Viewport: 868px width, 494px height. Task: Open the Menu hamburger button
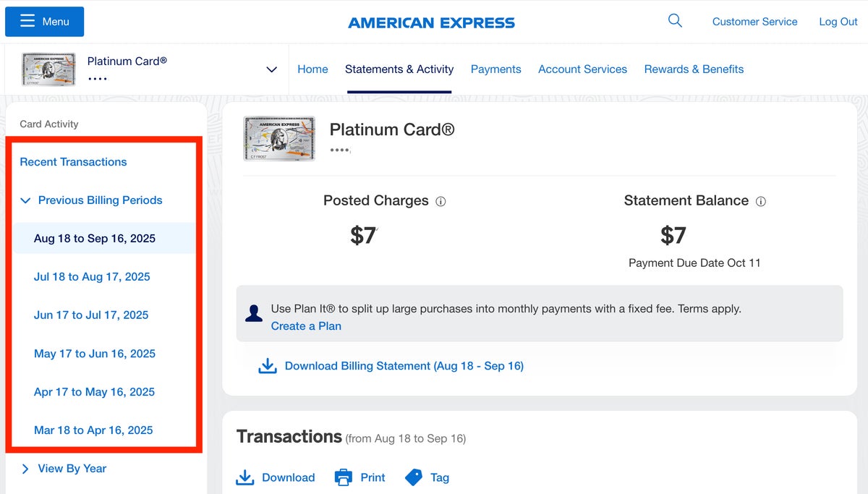coord(45,22)
